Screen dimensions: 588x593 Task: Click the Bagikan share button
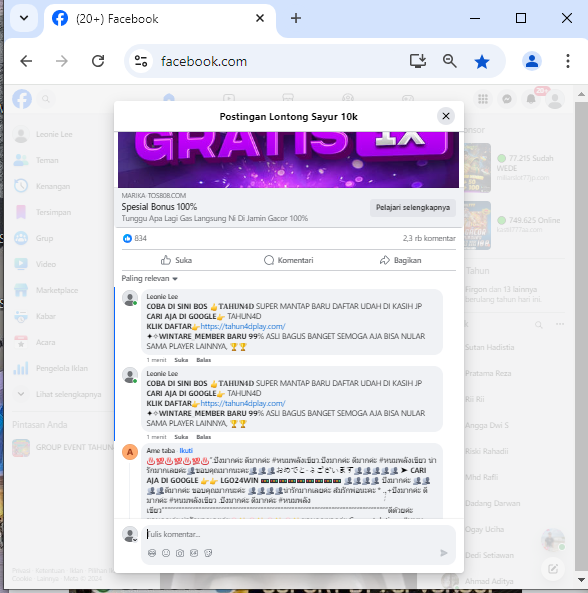click(x=400, y=260)
